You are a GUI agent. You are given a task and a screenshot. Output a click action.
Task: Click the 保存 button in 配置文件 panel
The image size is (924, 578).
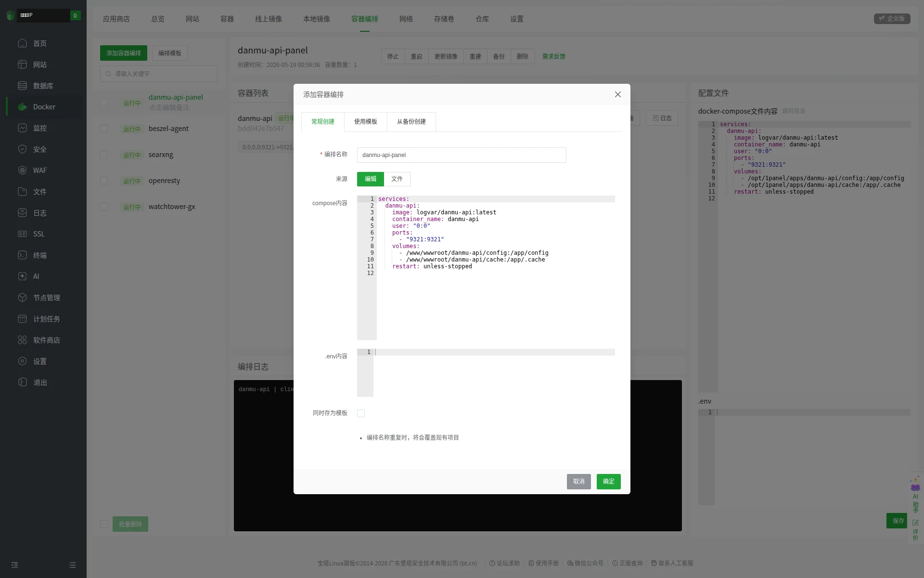[x=898, y=521]
